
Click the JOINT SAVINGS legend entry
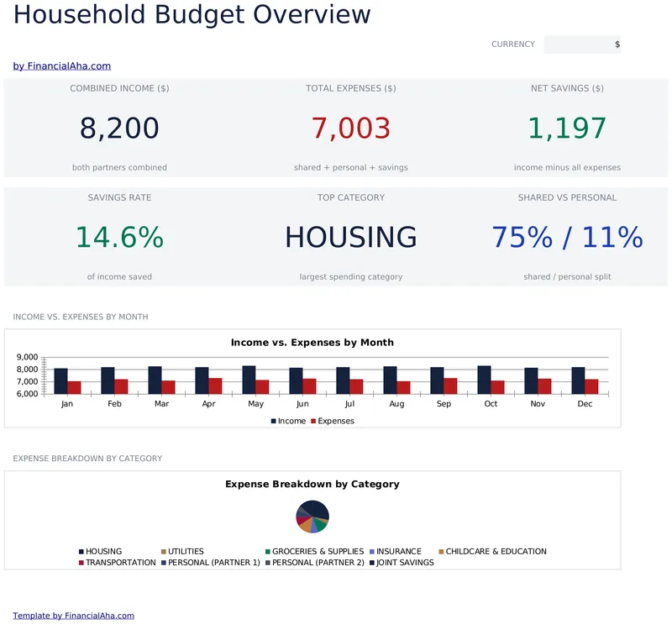[x=402, y=563]
